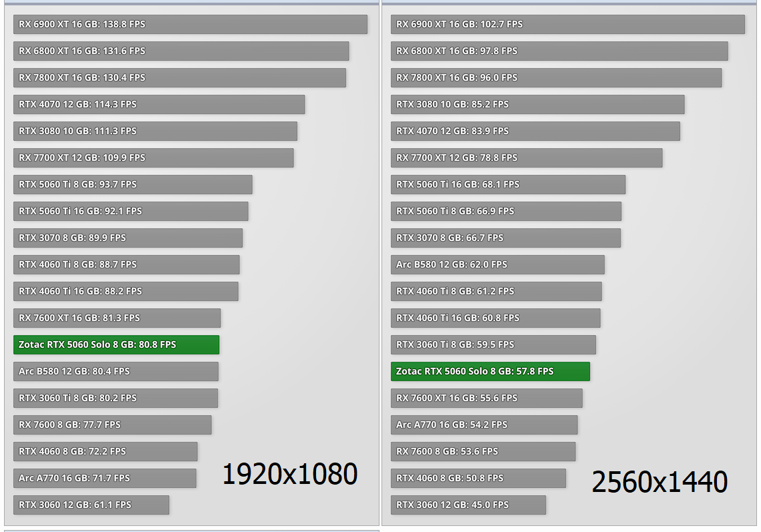The image size is (761, 532).
Task: Select the RTX 4060 Ti 16 GB 60.8 FPS bar
Action: click(x=496, y=318)
